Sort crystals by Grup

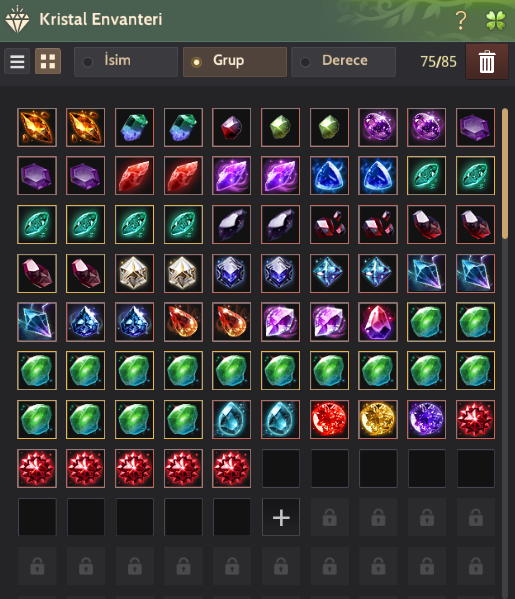point(235,62)
